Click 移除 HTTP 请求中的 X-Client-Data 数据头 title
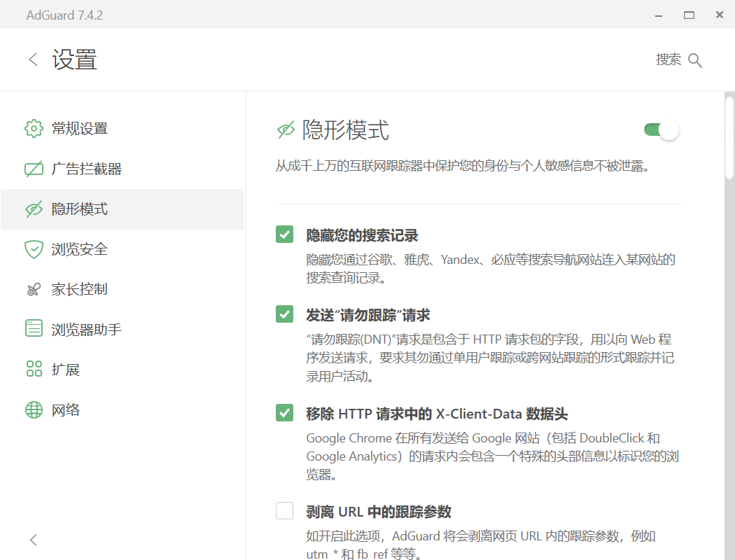This screenshot has width=735, height=560. (x=437, y=414)
